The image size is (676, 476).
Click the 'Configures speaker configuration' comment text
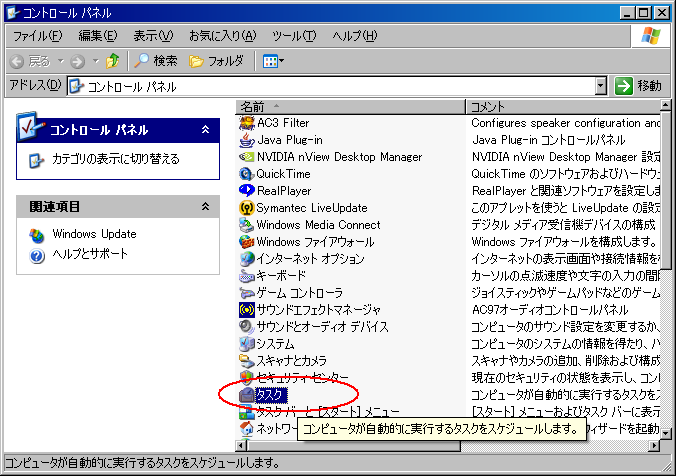pyautogui.click(x=565, y=123)
